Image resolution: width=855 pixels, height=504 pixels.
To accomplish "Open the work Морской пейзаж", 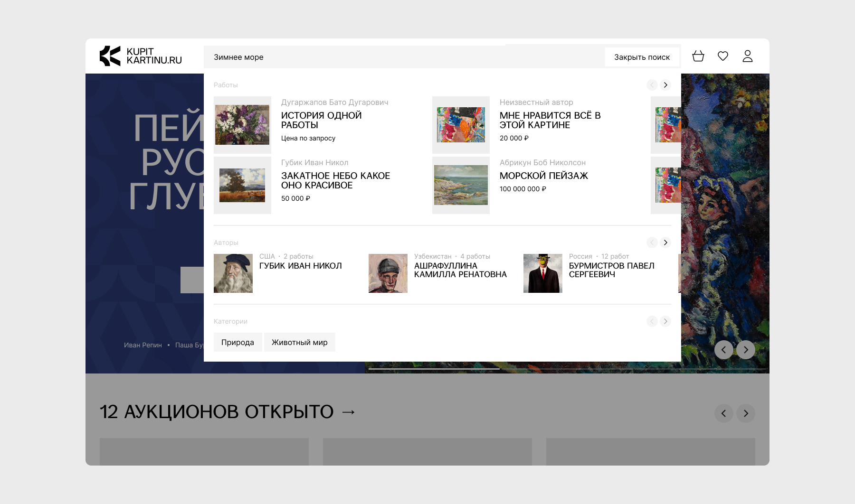I will 544,176.
